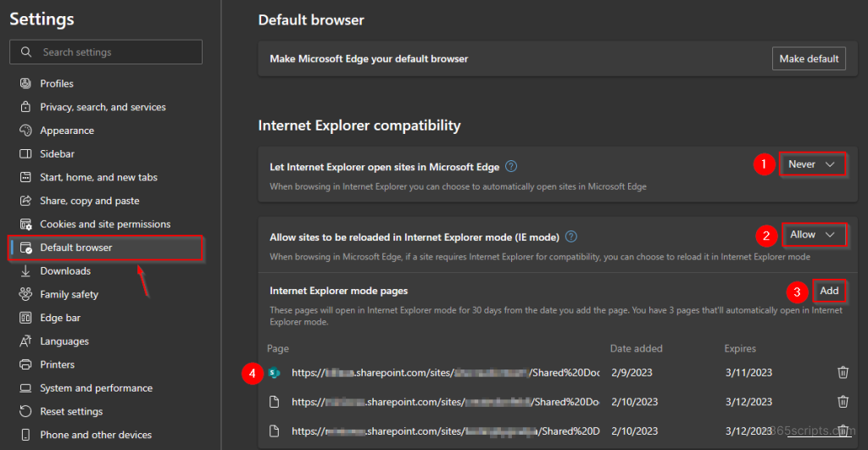Click the Privacy lock icon
Viewport: 868px width, 450px height.
pos(25,107)
